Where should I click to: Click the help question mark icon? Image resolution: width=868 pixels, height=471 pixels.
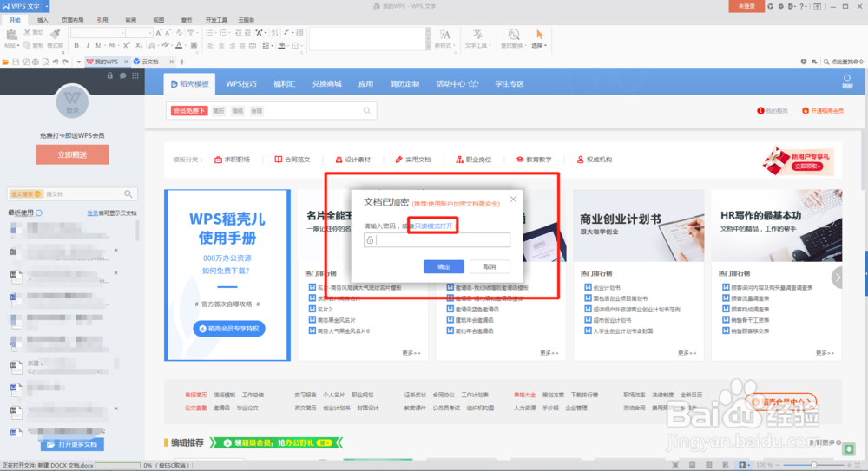801,6
